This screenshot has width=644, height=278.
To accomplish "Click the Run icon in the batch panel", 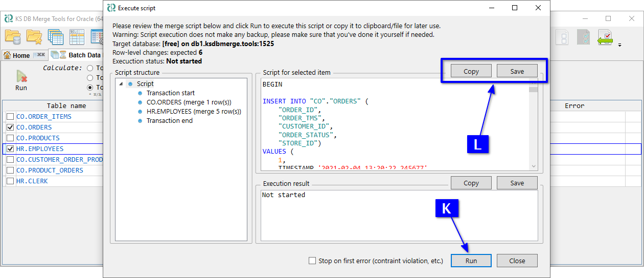I will click(21, 79).
